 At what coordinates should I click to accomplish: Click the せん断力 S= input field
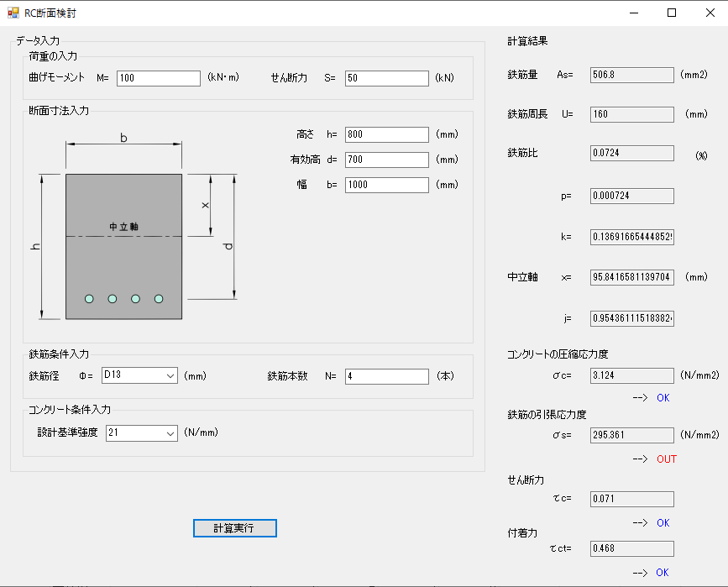coord(387,78)
